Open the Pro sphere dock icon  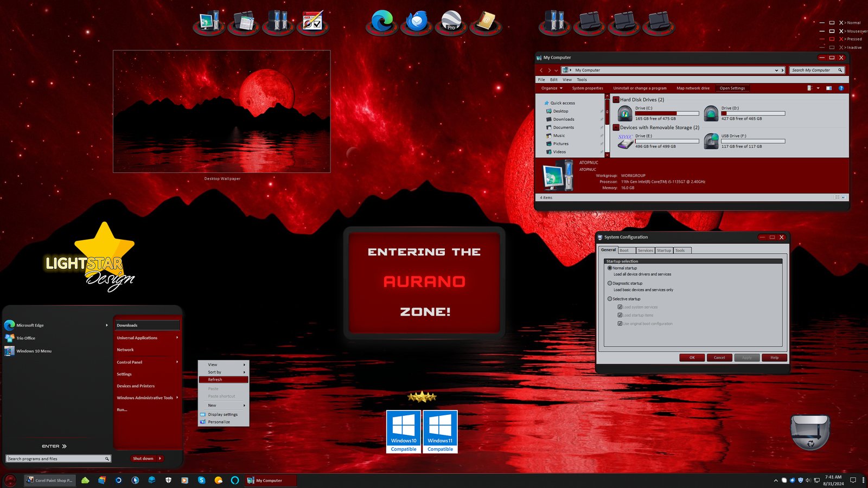pyautogui.click(x=451, y=22)
